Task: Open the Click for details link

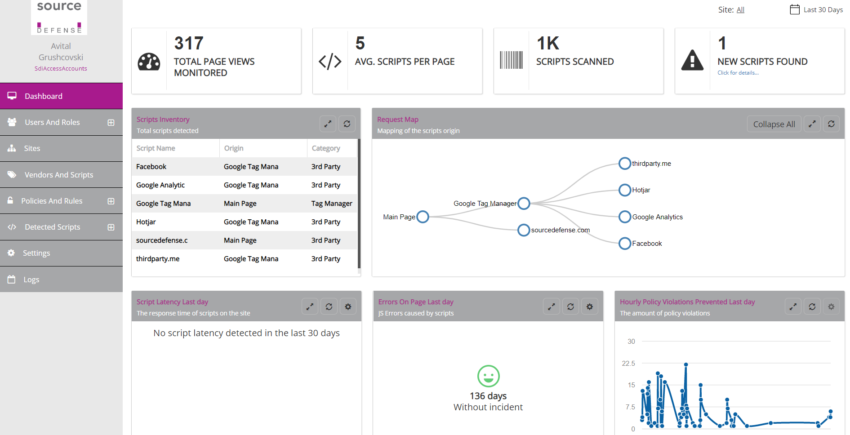Action: pyautogui.click(x=738, y=73)
